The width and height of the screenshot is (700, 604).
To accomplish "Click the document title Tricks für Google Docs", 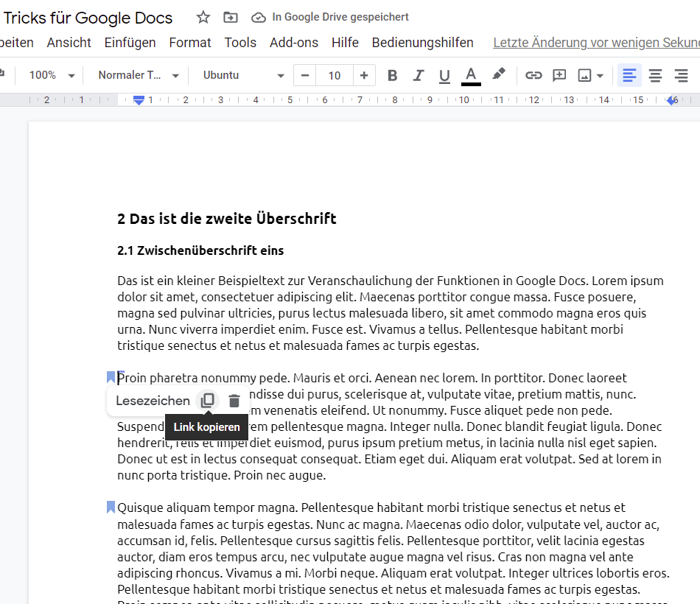I will 88,18.
